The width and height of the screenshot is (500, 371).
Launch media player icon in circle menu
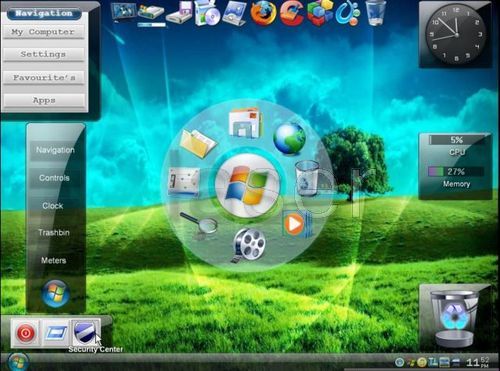(x=297, y=224)
